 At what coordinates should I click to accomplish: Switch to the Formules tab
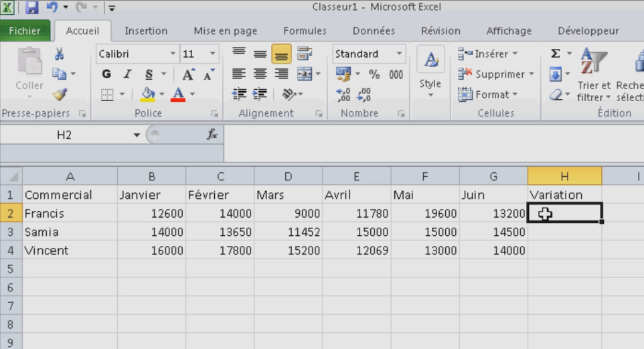(305, 31)
